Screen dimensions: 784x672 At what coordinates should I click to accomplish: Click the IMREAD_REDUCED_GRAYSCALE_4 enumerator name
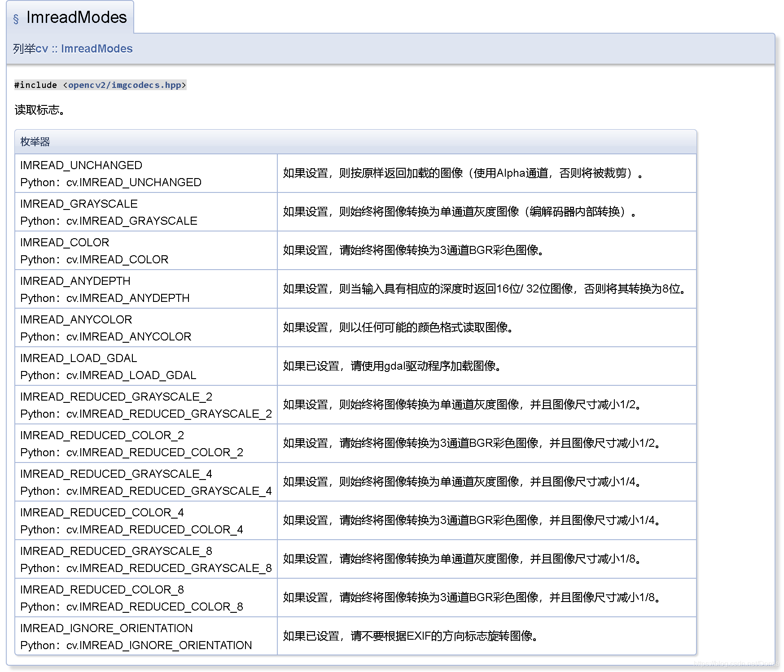coord(116,474)
